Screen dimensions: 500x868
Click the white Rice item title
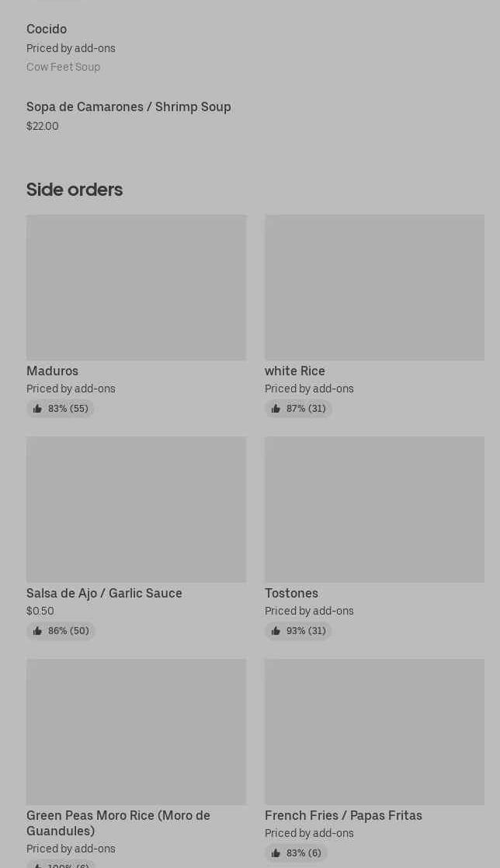295,371
